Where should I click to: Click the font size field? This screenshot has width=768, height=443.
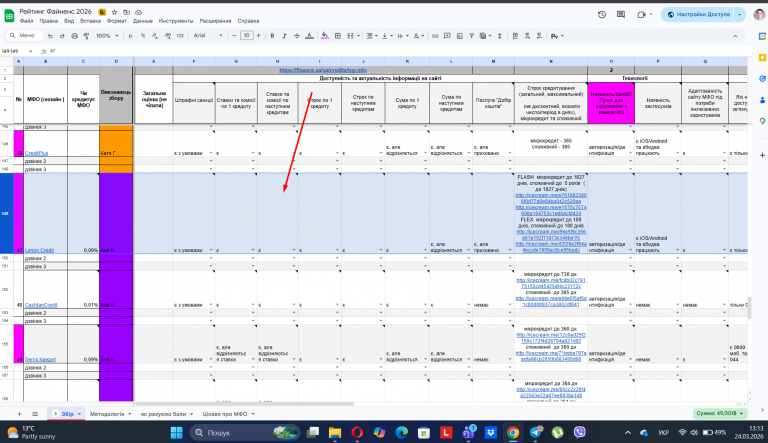click(x=246, y=35)
